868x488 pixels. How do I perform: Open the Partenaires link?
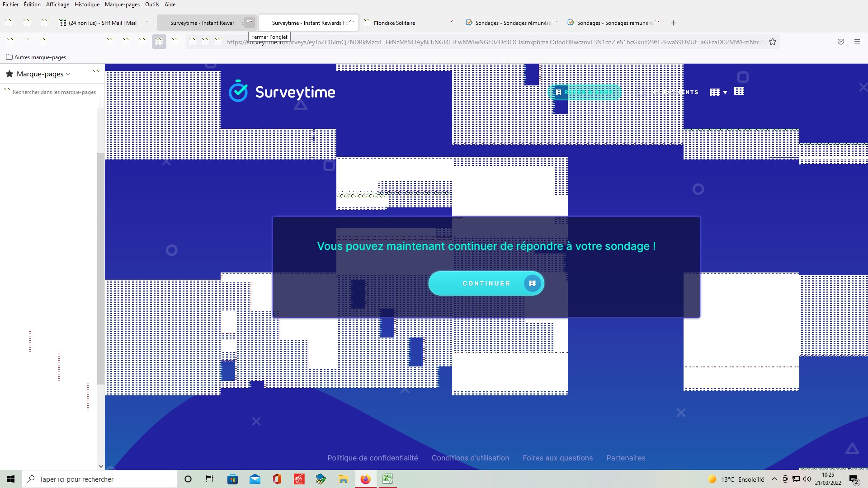626,458
